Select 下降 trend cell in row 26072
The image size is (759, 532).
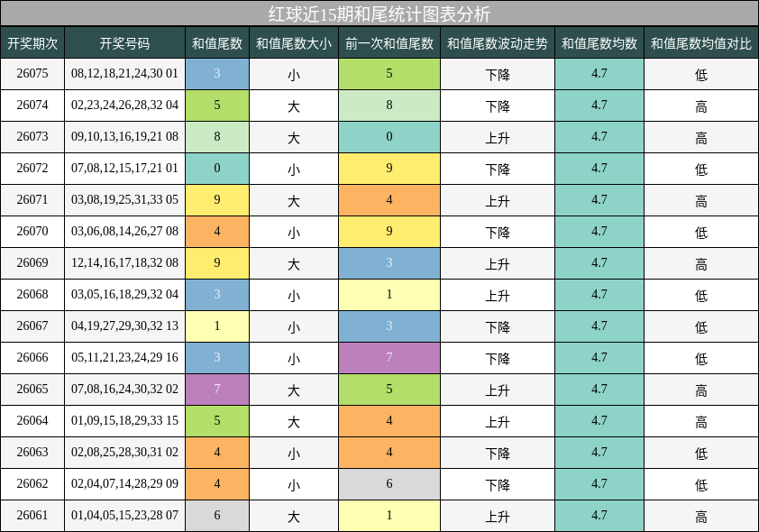[x=498, y=168]
